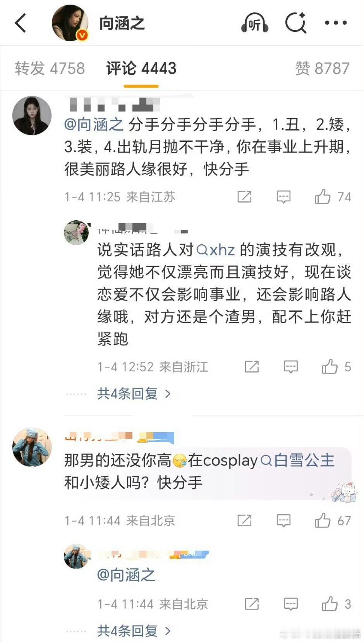
Task: Open 向涵之 profile avatar in header
Action: pyautogui.click(x=70, y=23)
